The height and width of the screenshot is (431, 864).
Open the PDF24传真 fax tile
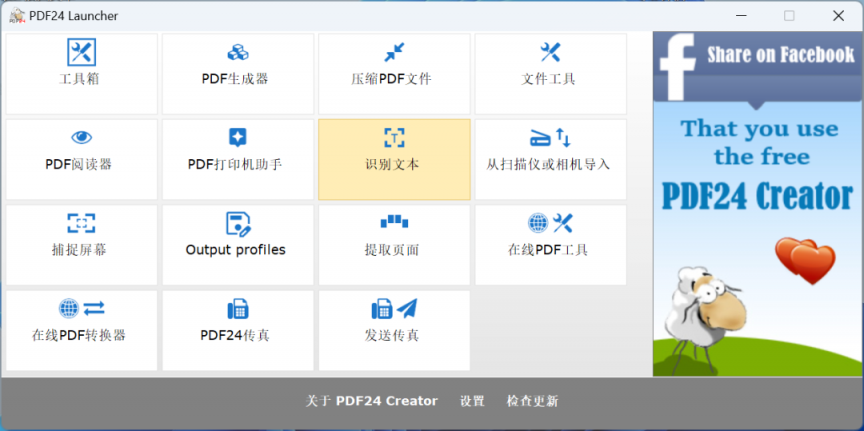[237, 330]
